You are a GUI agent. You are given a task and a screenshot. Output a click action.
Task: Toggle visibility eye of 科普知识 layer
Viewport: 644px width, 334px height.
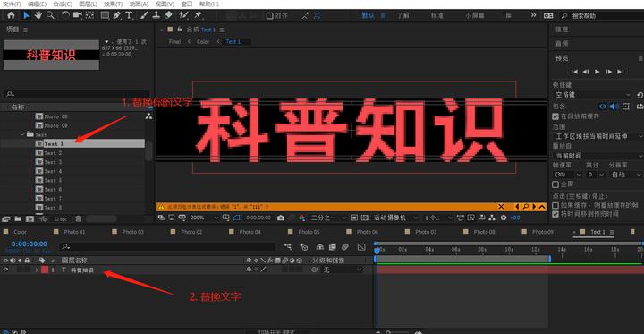point(5,270)
